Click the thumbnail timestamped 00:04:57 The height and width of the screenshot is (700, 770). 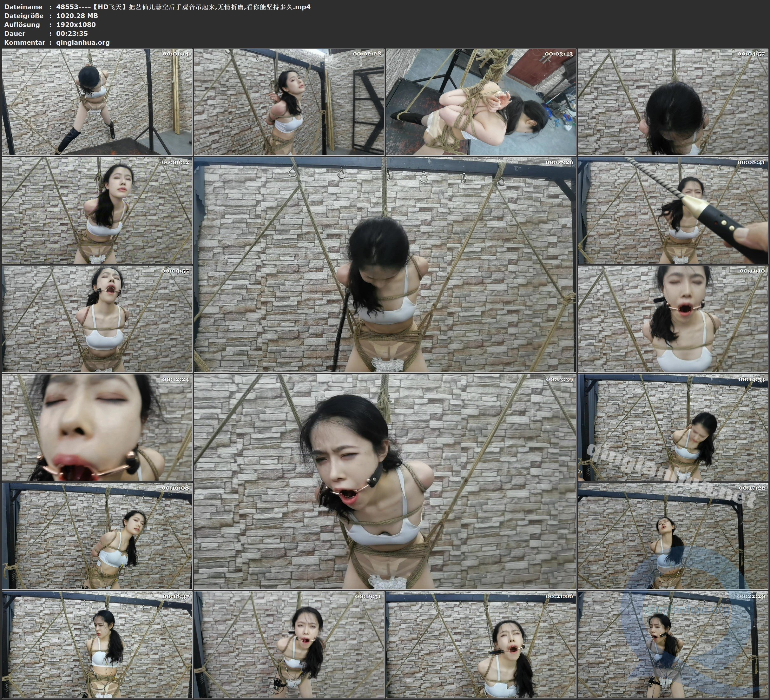coord(673,102)
